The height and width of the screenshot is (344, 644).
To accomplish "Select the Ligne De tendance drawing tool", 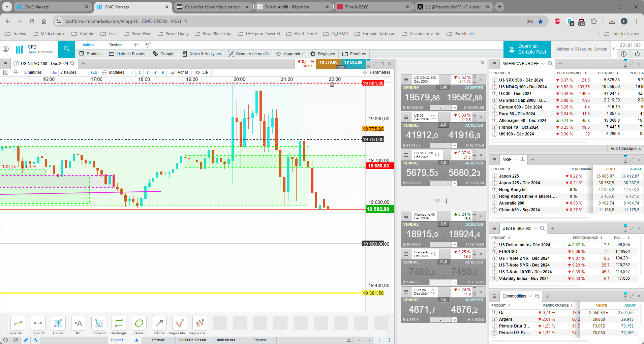I will (18, 323).
